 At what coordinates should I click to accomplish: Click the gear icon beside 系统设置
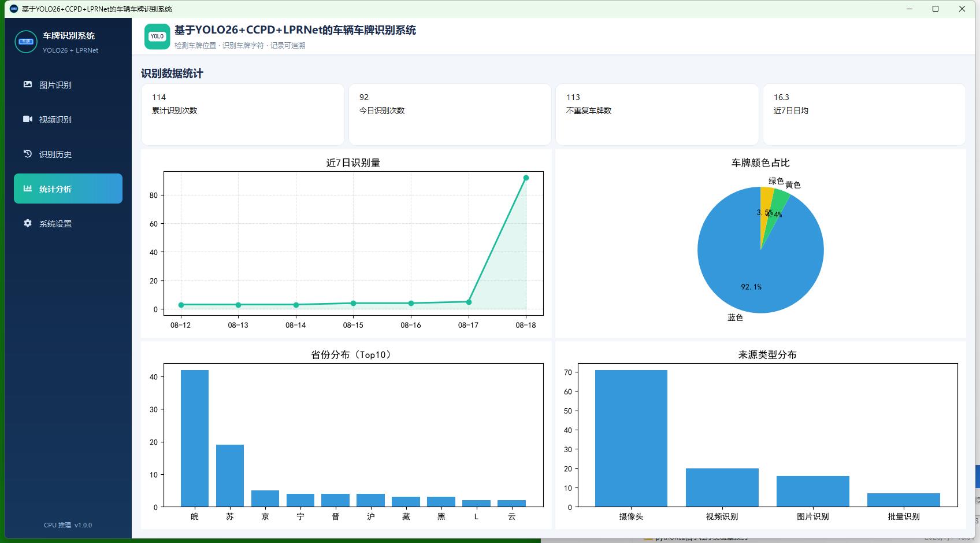(28, 223)
